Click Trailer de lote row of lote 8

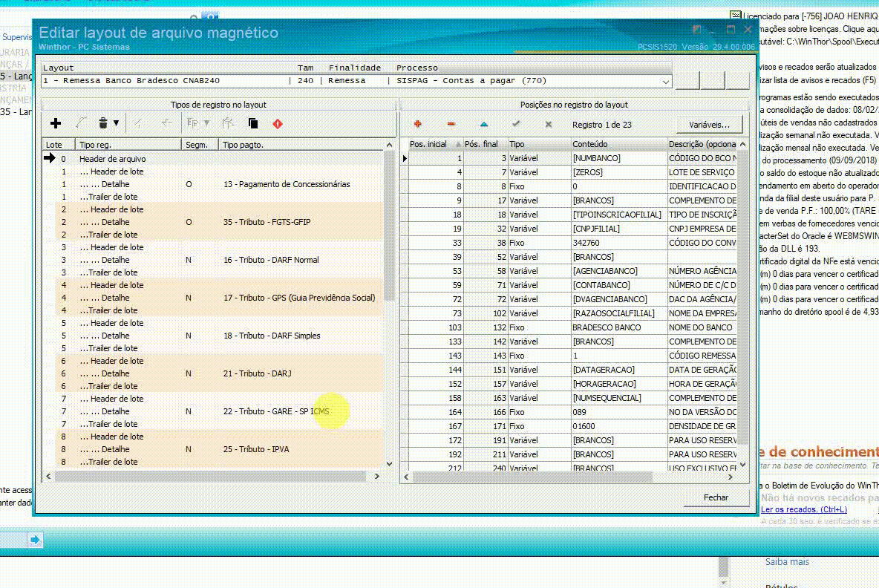click(213, 462)
